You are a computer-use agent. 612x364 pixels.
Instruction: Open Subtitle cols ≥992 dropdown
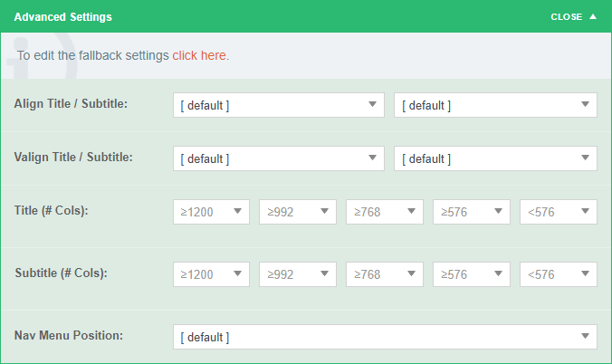(298, 274)
